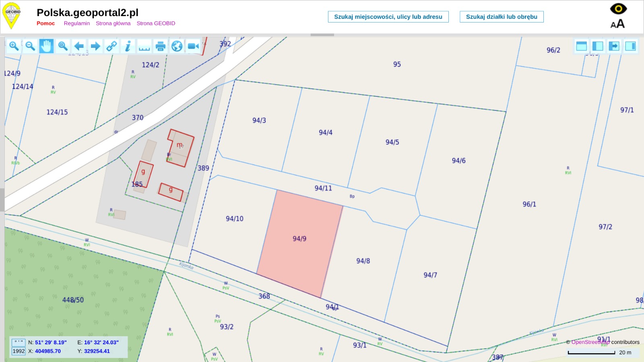Screen dimensions: 644x362
Task: Open the globe icon in toolbar
Action: [x=177, y=46]
